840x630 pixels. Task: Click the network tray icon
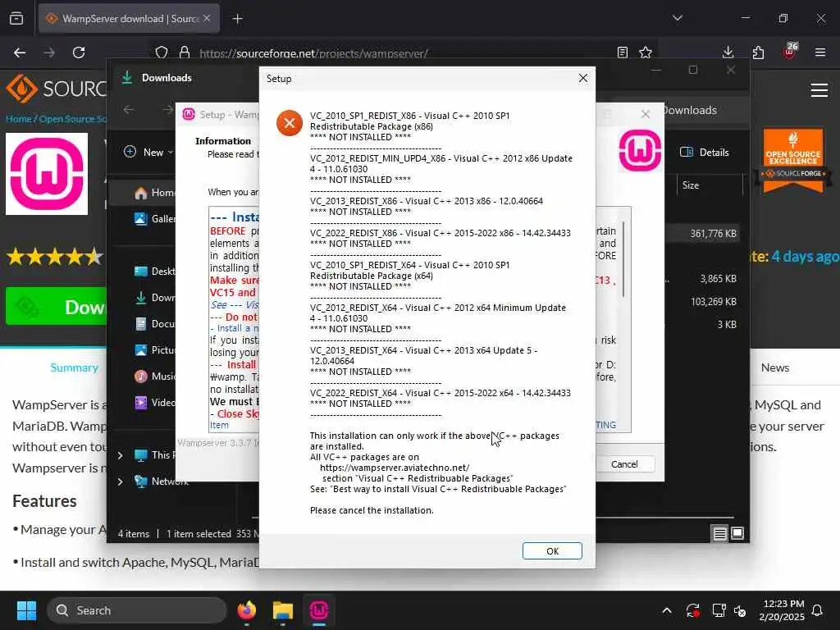tap(718, 610)
